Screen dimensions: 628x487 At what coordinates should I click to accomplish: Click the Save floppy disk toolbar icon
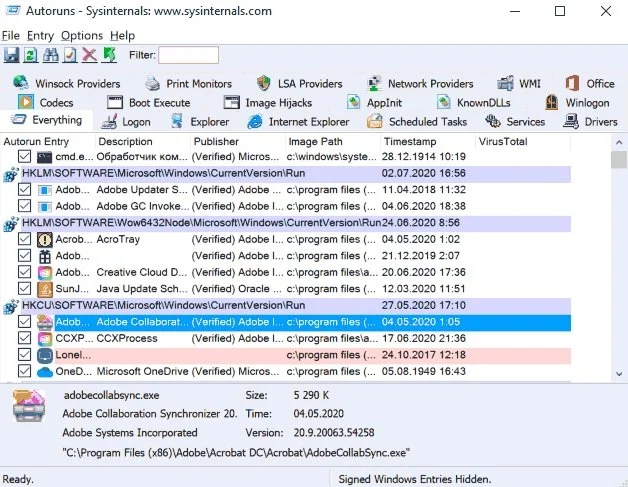[x=12, y=55]
